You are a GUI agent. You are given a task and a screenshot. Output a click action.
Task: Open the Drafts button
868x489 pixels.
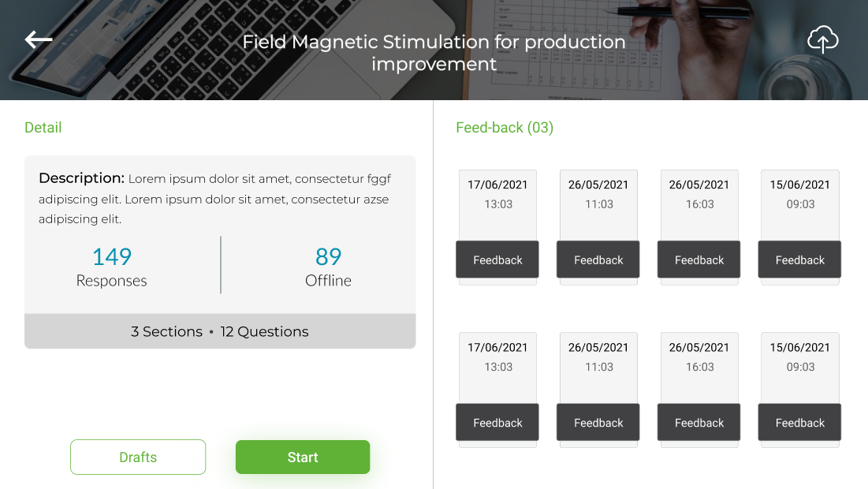click(138, 457)
